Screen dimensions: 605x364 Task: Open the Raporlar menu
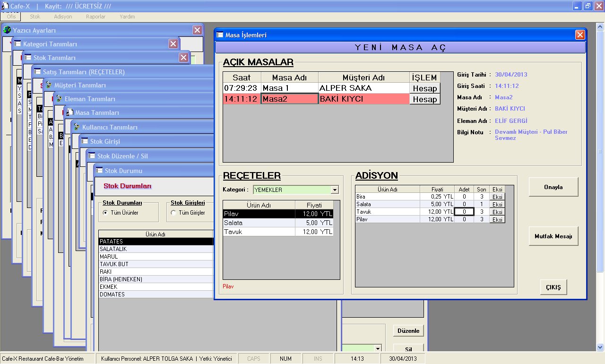(96, 17)
